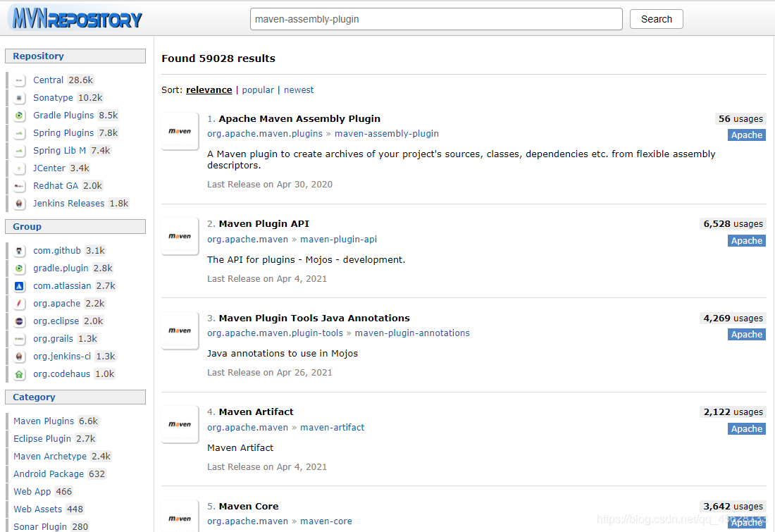The width and height of the screenshot is (775, 532).
Task: Filter by Central repository link
Action: (48, 80)
